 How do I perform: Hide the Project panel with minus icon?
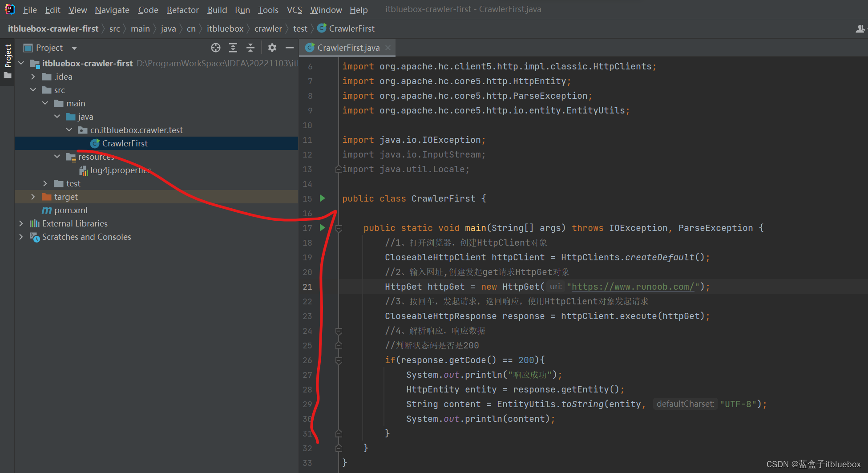tap(289, 48)
